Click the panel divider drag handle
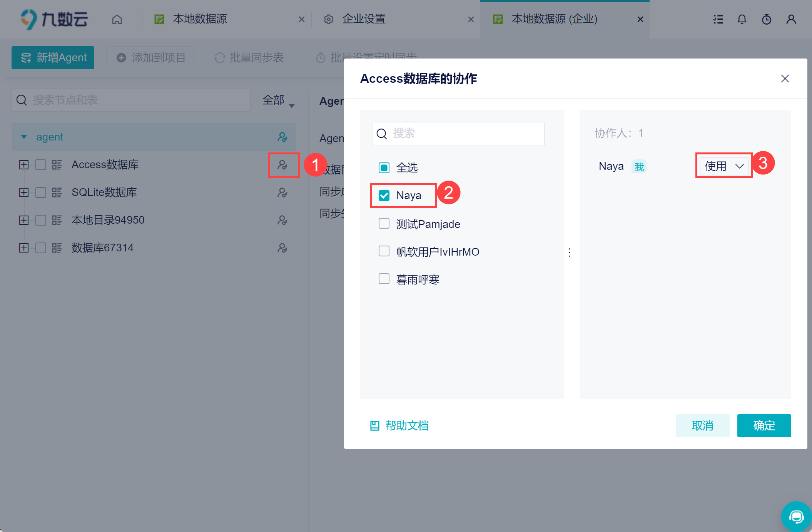This screenshot has height=532, width=812. coord(570,253)
